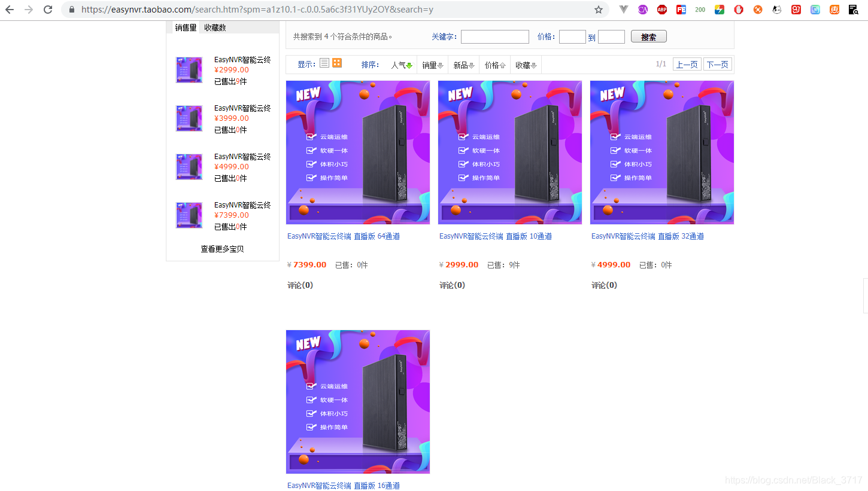Click the black page search extension icon
The height and width of the screenshot is (491, 868).
854,10
